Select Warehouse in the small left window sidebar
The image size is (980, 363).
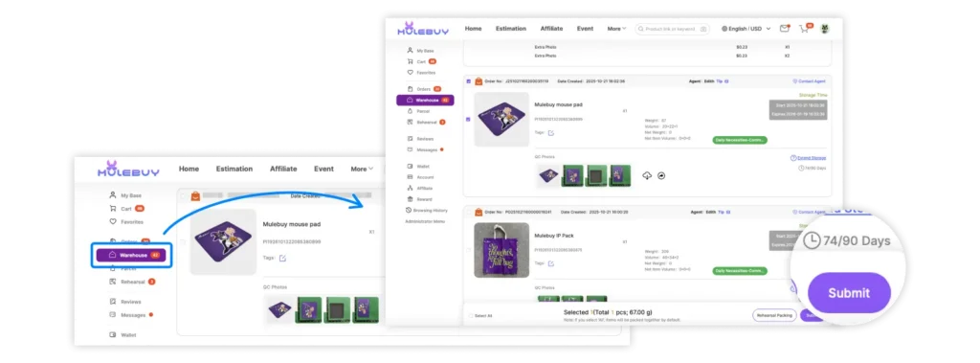[131, 255]
